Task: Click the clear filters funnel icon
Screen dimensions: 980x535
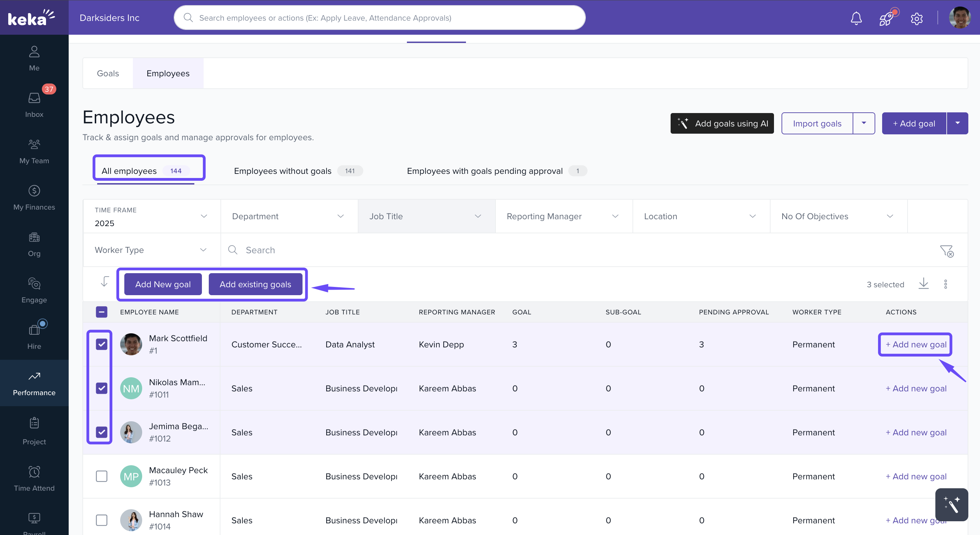Action: [947, 250]
